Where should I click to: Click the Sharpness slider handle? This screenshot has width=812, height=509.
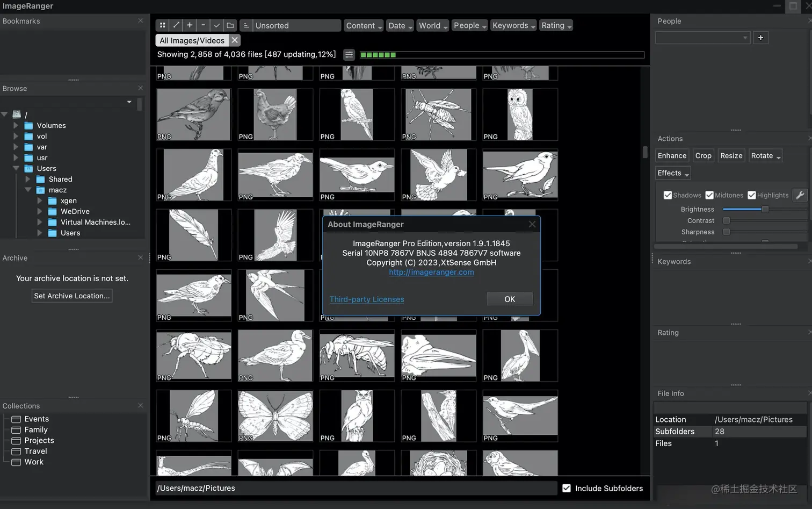(726, 232)
